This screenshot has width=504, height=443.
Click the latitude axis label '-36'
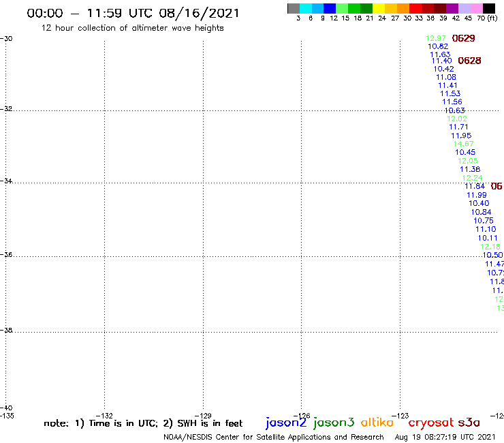(6, 254)
